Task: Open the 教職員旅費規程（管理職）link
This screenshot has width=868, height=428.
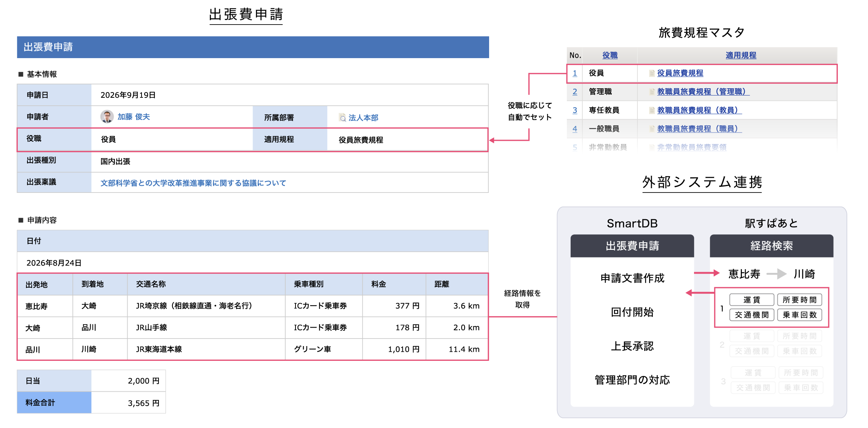Action: [703, 92]
